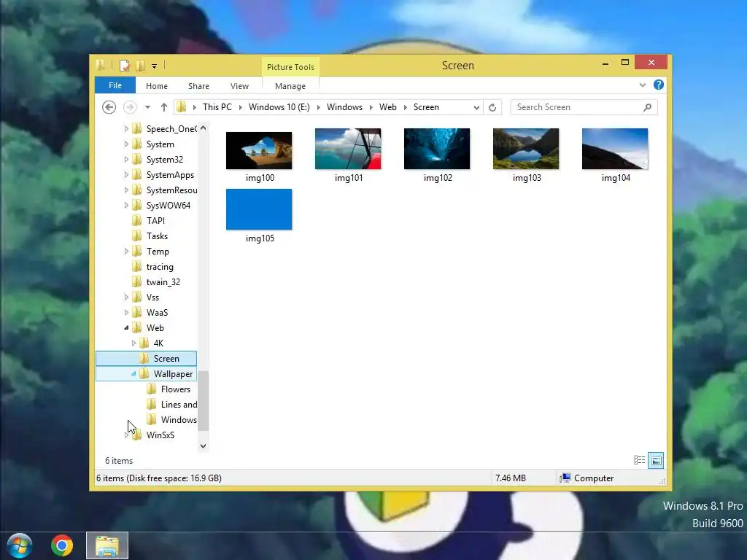This screenshot has width=747, height=560.
Task: Switch to the Share ribbon tab
Action: click(198, 86)
